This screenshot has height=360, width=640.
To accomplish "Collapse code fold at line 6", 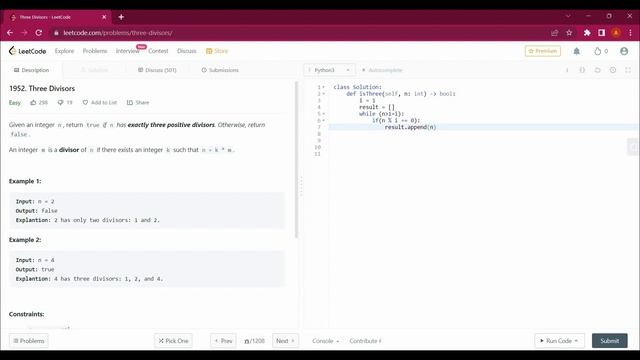I will pyautogui.click(x=324, y=121).
